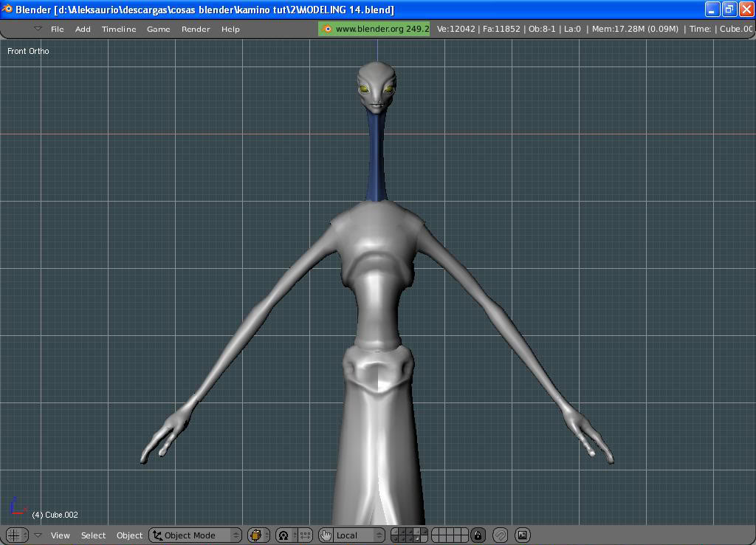Click the proportional edit paperclip icon
The width and height of the screenshot is (756, 545).
[501, 535]
